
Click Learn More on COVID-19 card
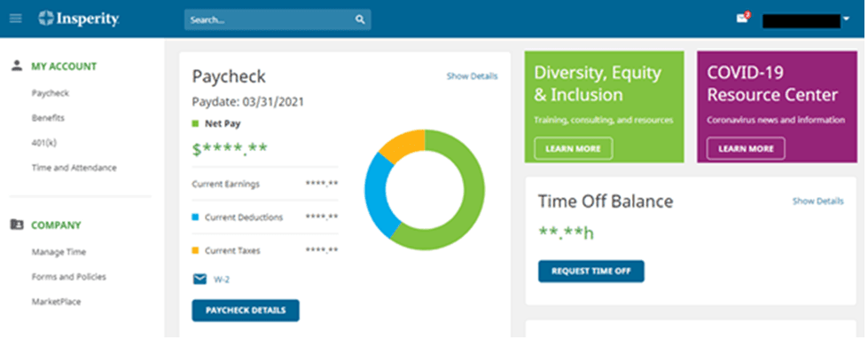[x=746, y=148]
